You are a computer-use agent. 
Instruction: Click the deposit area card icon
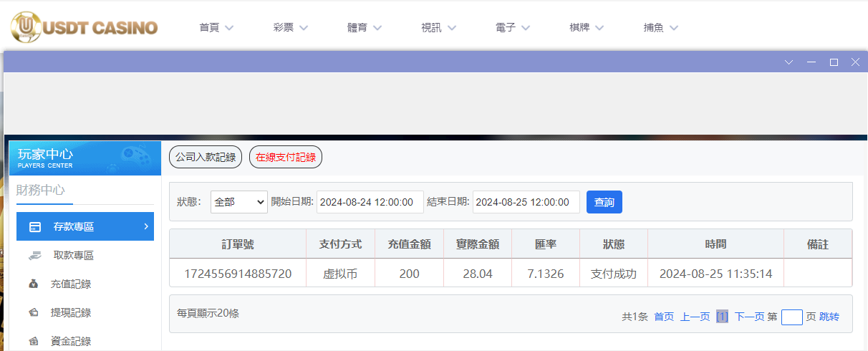tap(35, 227)
